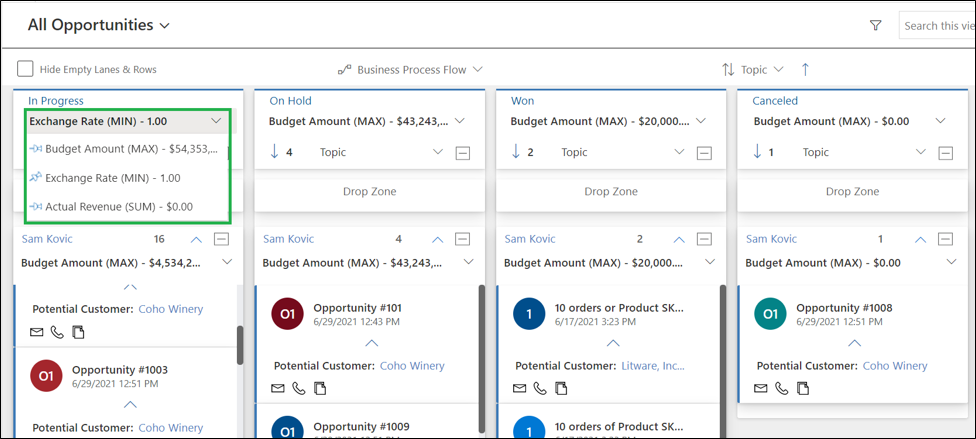Image resolution: width=976 pixels, height=439 pixels.
Task: Open Coho Winery link on Opportunity #1008
Action: point(895,366)
